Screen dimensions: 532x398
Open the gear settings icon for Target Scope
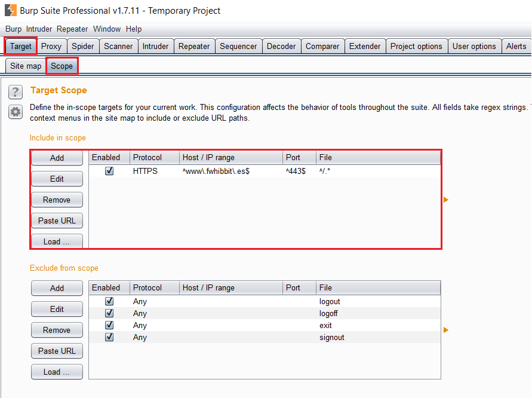click(x=16, y=111)
